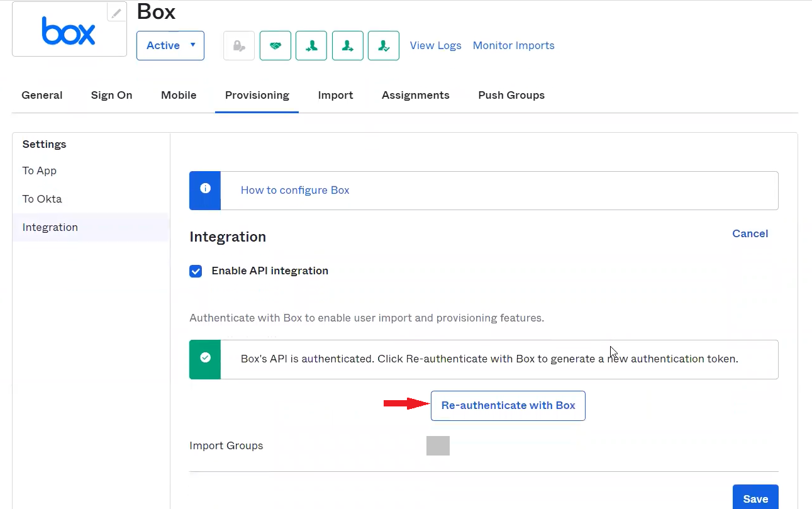Image resolution: width=812 pixels, height=509 pixels.
Task: Click the import users icon (arrow pointing in)
Action: pos(311,45)
